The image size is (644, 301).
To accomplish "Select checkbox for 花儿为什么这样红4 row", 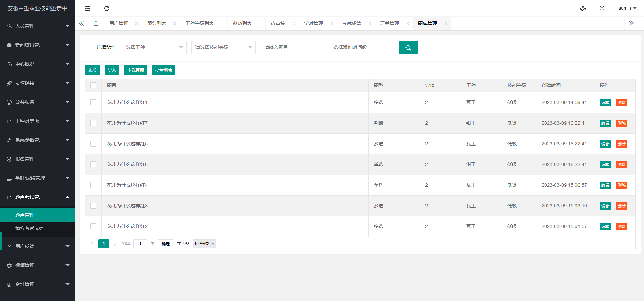I will 93,185.
